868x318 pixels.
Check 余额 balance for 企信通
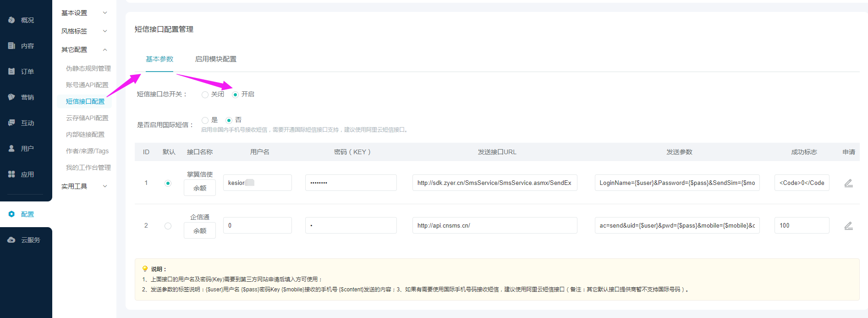[x=200, y=231]
